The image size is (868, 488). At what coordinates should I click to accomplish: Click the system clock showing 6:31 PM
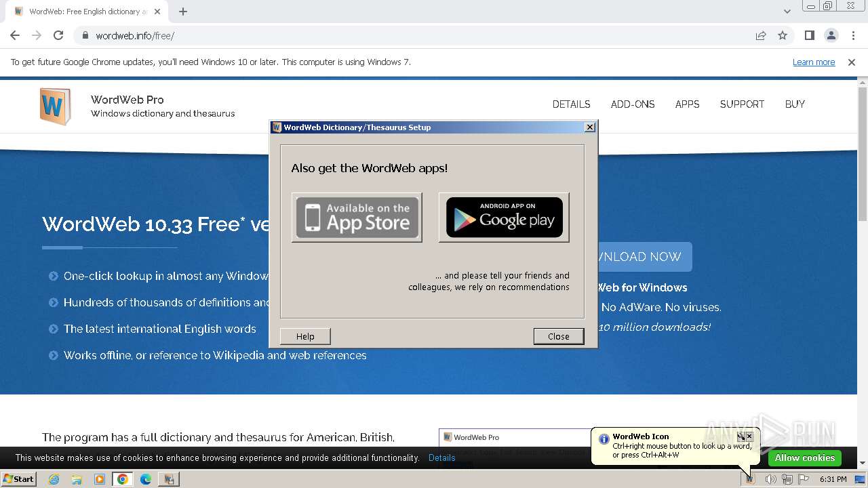point(833,479)
